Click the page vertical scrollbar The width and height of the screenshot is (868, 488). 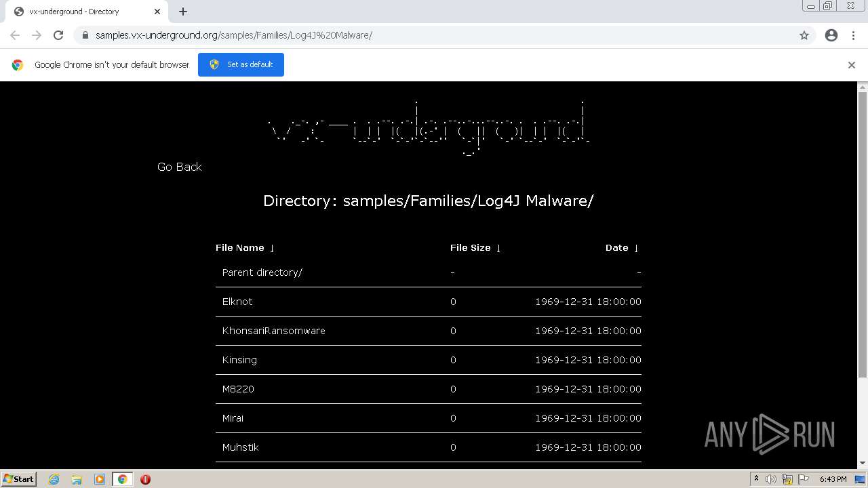(x=863, y=234)
